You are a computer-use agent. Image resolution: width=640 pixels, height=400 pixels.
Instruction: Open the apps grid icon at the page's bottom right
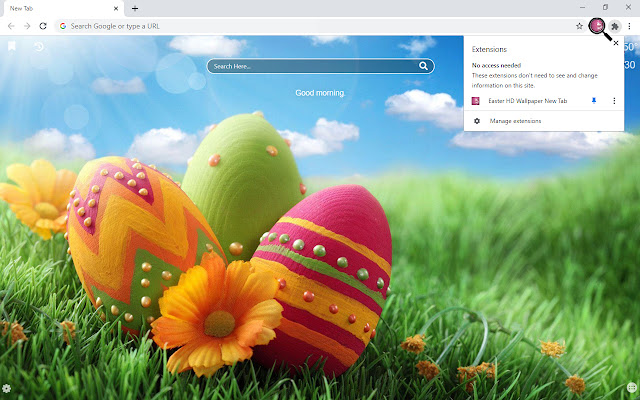[631, 388]
